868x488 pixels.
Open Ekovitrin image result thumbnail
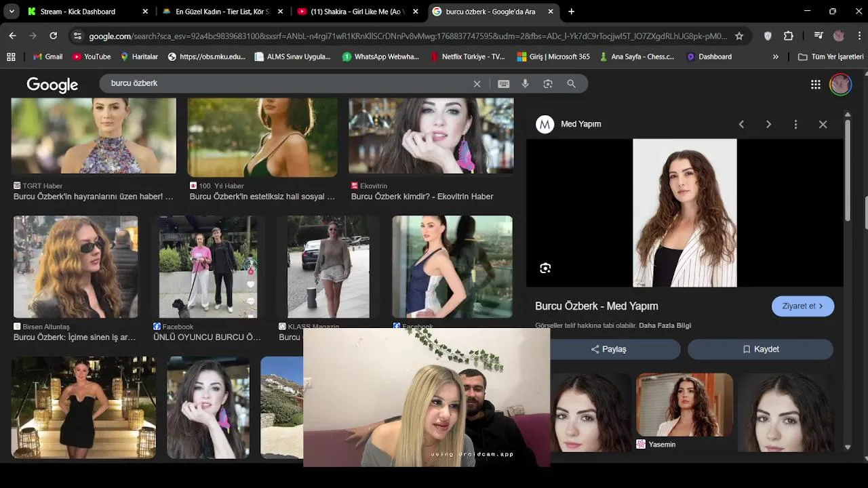pyautogui.click(x=431, y=136)
